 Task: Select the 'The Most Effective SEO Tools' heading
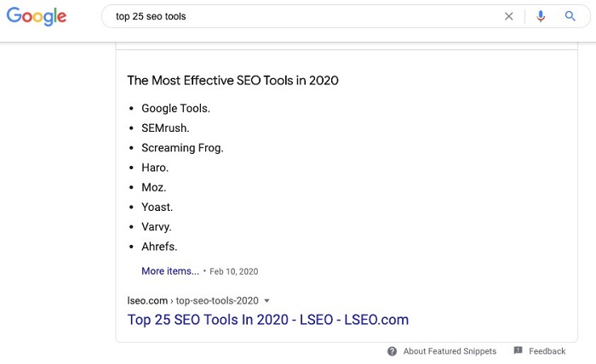point(232,81)
